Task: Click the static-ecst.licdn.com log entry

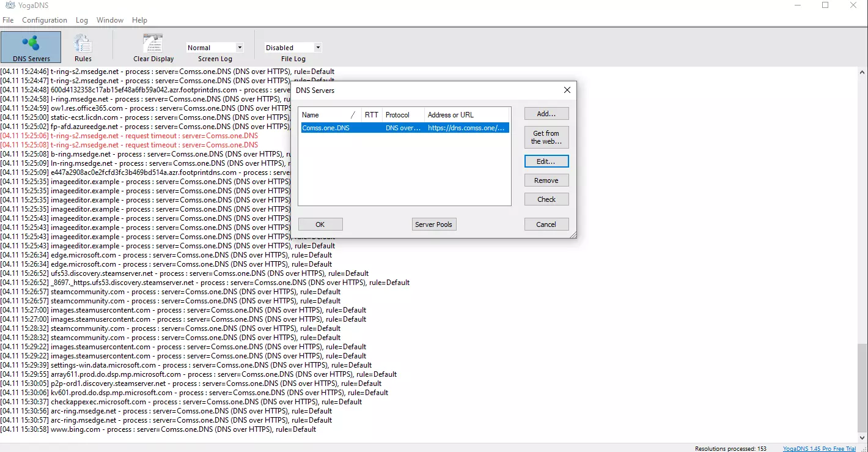Action: pyautogui.click(x=145, y=117)
